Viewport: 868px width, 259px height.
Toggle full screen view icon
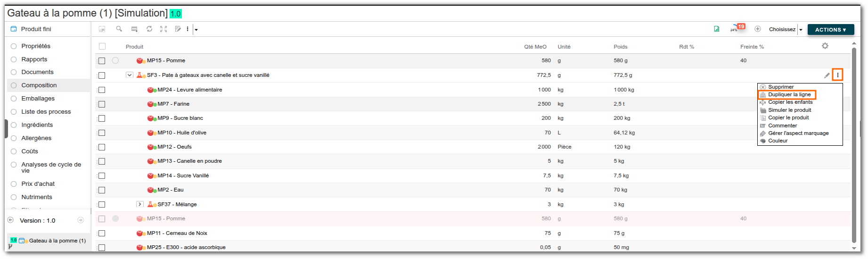pos(164,29)
